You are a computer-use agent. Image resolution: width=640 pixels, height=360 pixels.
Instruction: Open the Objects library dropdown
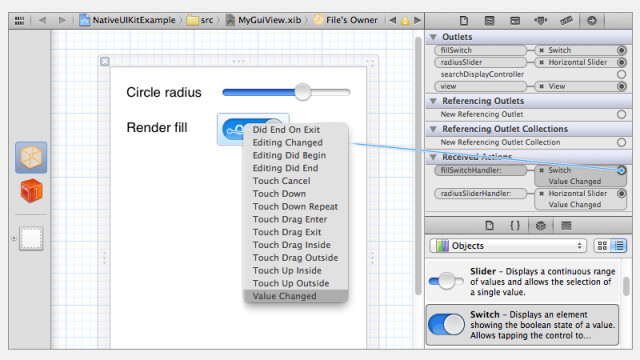(508, 246)
